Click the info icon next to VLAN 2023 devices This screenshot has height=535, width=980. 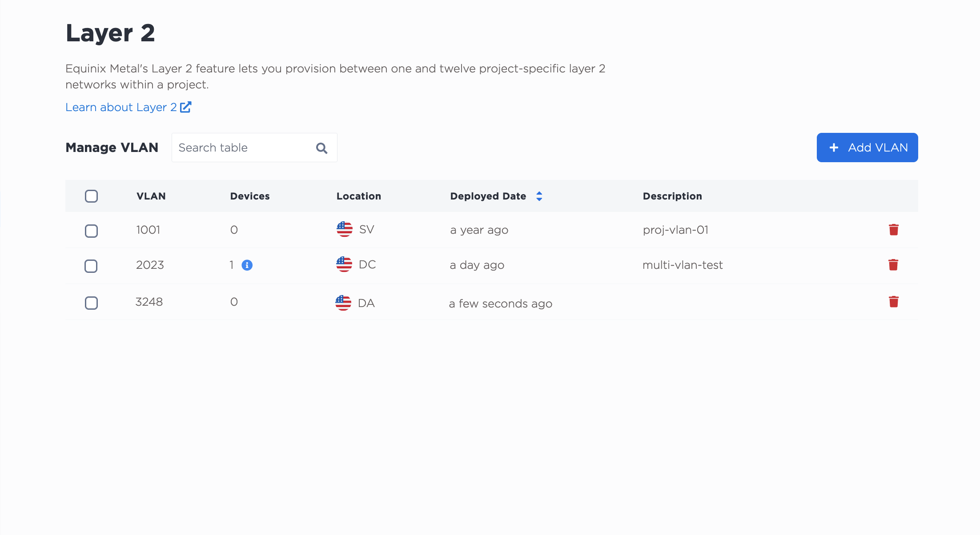[x=247, y=265]
